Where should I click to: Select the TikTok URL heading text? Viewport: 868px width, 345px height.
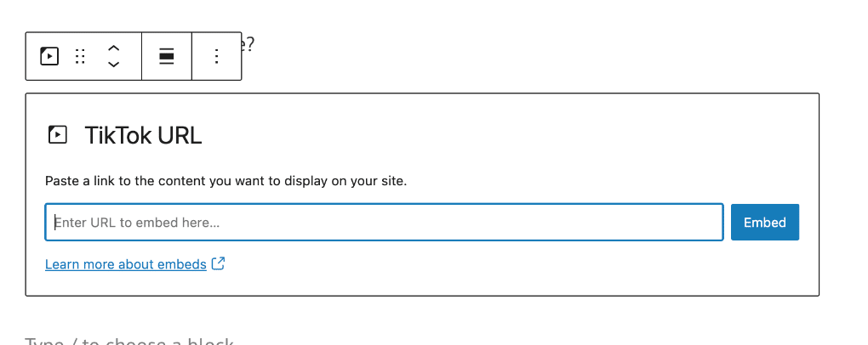click(143, 135)
